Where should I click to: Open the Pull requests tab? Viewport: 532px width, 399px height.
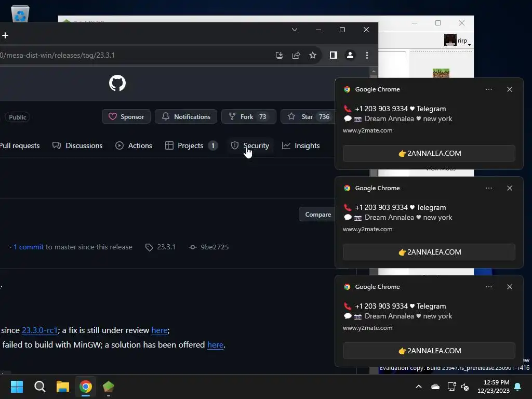[x=20, y=145]
